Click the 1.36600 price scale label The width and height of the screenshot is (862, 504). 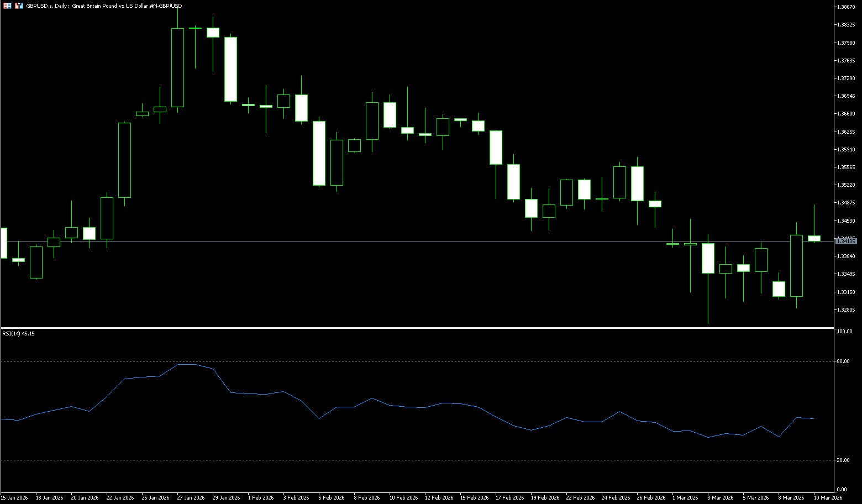point(846,114)
